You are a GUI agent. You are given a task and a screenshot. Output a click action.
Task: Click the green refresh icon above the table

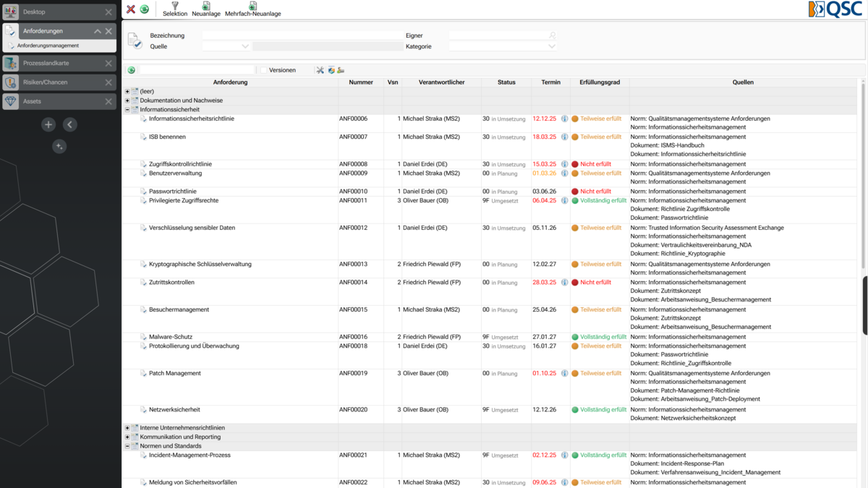click(x=132, y=70)
